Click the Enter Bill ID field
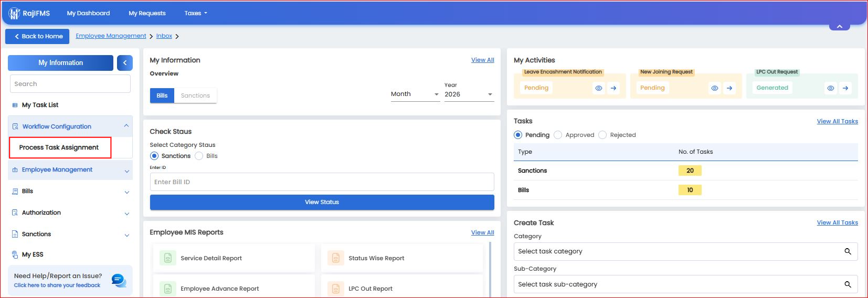This screenshot has width=868, height=298. [x=322, y=182]
